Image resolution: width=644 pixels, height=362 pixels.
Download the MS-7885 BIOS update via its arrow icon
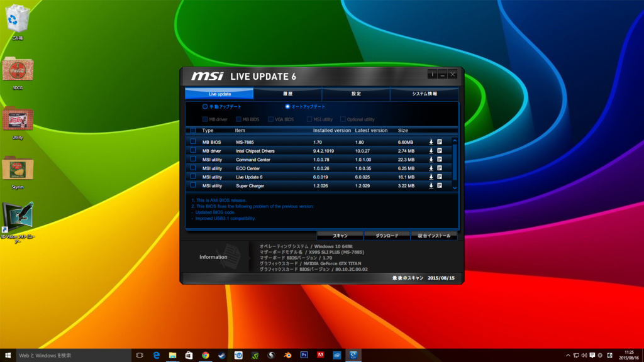[x=431, y=142]
